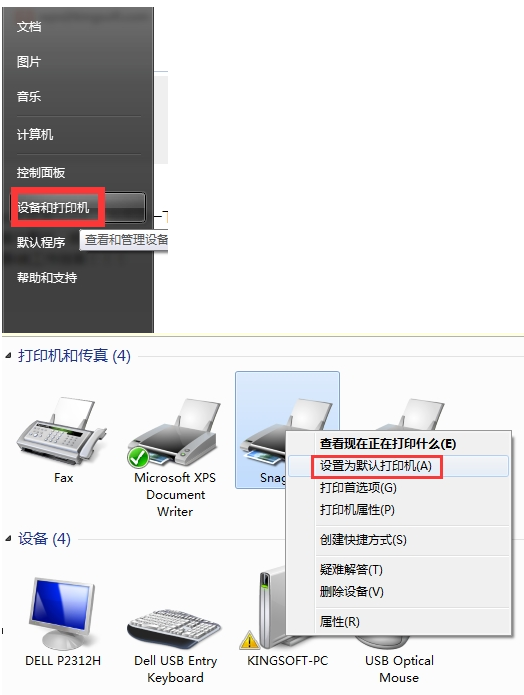The width and height of the screenshot is (524, 695).
Task: Open 控制面板 from Start menu
Action: point(41,172)
